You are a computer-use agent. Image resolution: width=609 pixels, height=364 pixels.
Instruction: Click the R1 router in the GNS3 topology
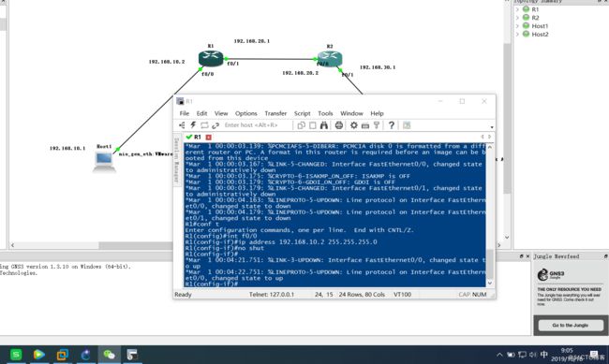(211, 58)
